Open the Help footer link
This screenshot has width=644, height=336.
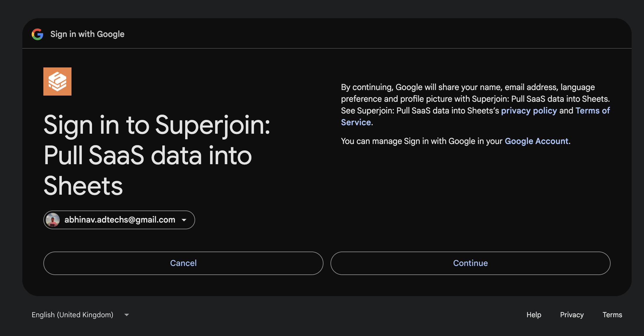click(x=534, y=315)
